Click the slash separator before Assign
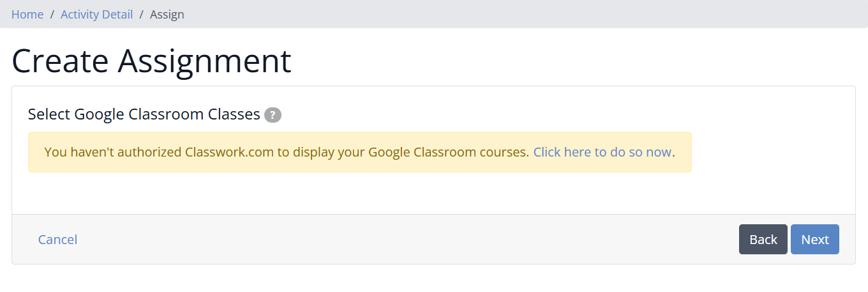The image size is (868, 292). [x=142, y=14]
